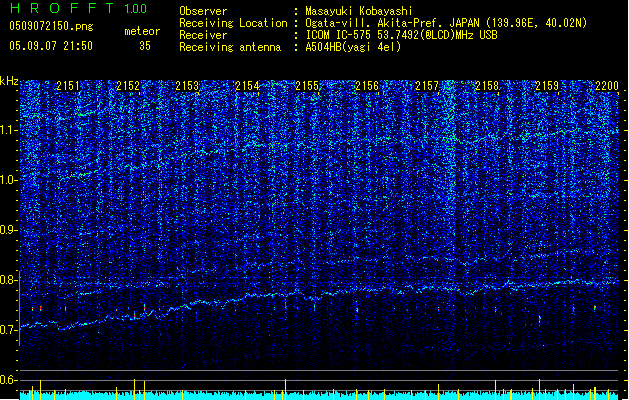Screen dimensions: 629x400
Task: Click the 2151 time marker
Action: 68,87
